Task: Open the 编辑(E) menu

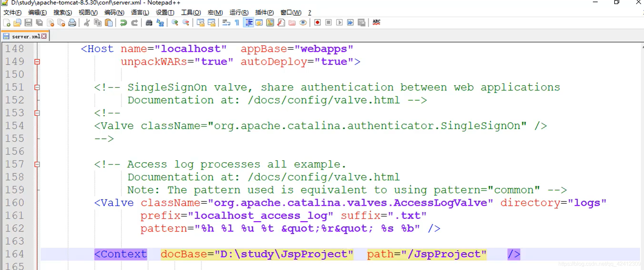Action: pyautogui.click(x=38, y=13)
